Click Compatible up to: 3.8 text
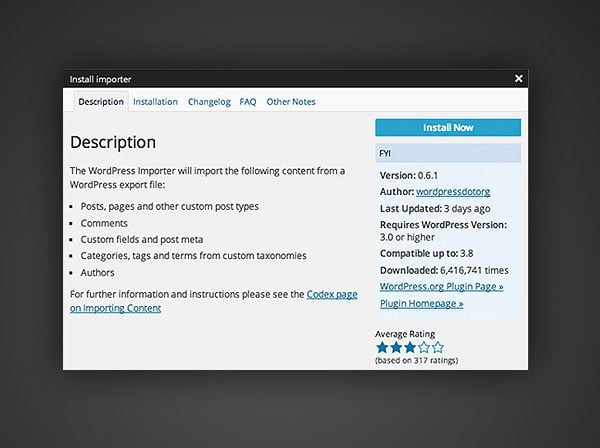This screenshot has height=448, width=600. pyautogui.click(x=427, y=254)
